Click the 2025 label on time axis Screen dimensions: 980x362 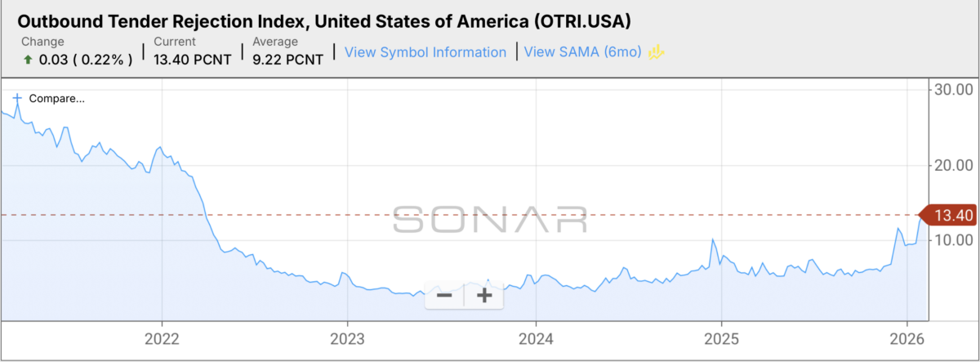click(722, 339)
